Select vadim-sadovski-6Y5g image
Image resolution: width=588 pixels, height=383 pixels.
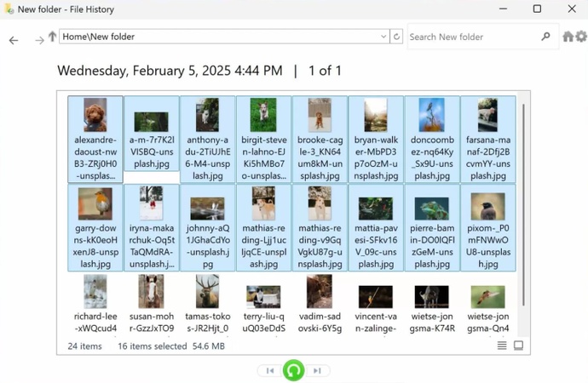coord(320,304)
